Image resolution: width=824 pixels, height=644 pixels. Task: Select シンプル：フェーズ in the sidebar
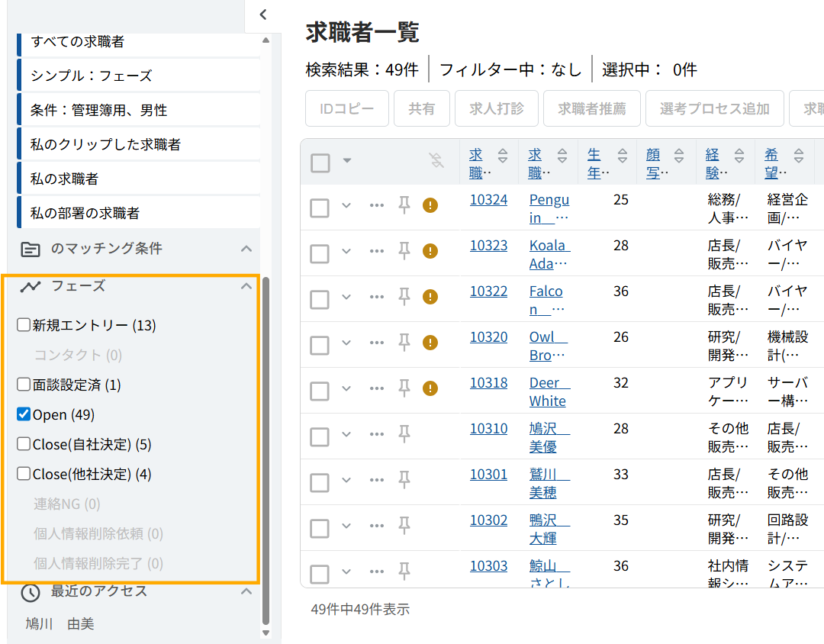click(91, 76)
